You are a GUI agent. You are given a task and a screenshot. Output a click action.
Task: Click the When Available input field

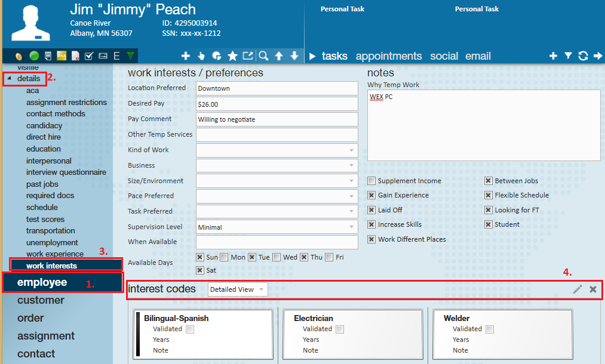pyautogui.click(x=277, y=242)
